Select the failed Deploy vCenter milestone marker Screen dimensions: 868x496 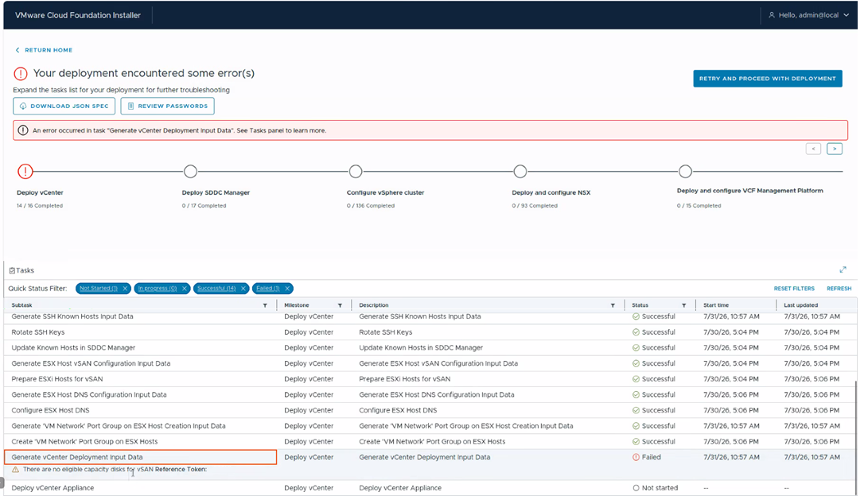[x=25, y=172]
